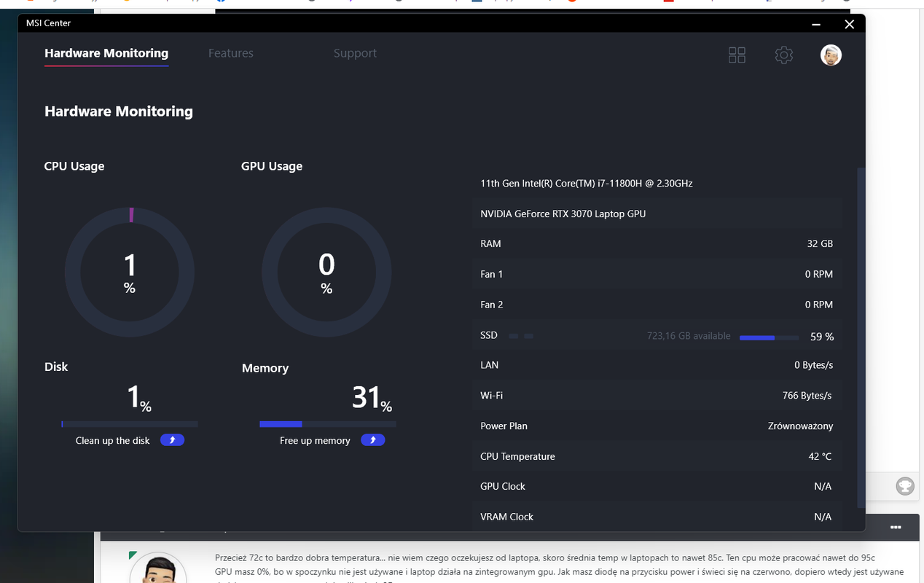The image size is (924, 583).
Task: Click the Fan 1 RPM row
Action: tap(657, 274)
